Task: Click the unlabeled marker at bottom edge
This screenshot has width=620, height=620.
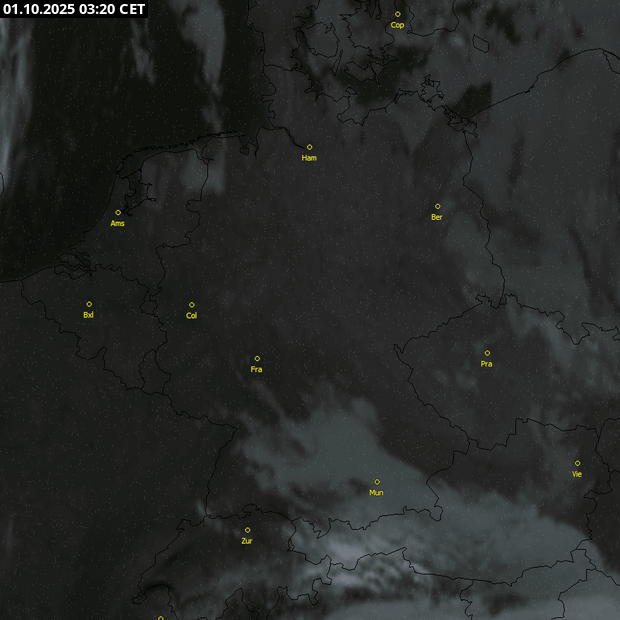Action: (x=160, y=617)
